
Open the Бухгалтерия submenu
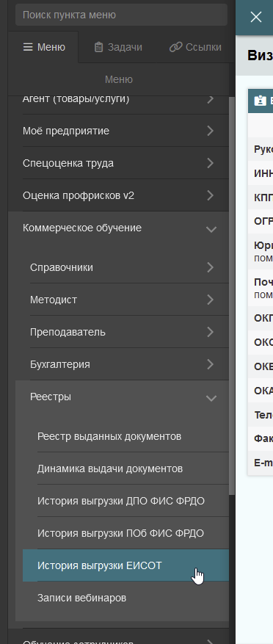(129, 364)
